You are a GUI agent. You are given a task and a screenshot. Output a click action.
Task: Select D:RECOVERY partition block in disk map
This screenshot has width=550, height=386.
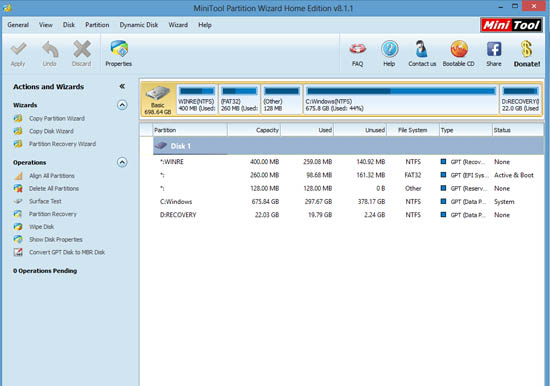(521, 100)
